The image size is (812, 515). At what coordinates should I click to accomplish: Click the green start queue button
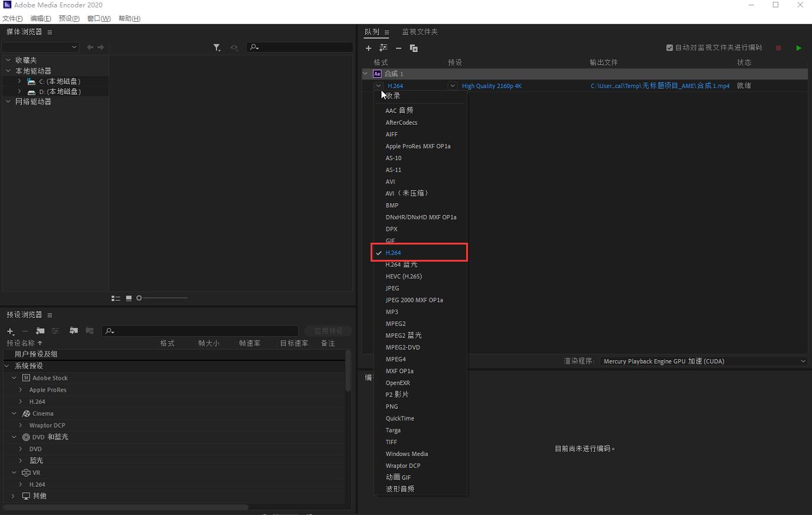click(x=798, y=48)
